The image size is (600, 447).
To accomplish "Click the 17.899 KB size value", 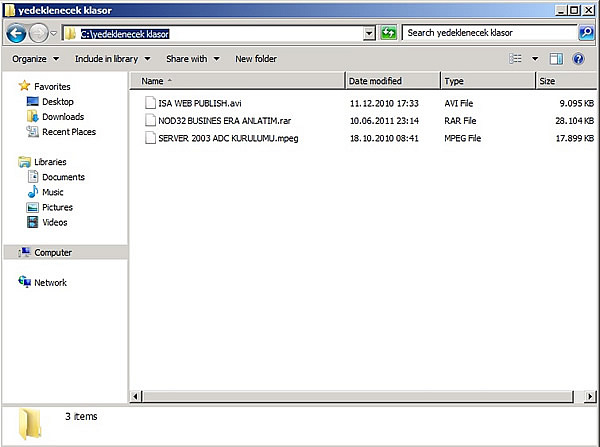I will coord(574,139).
